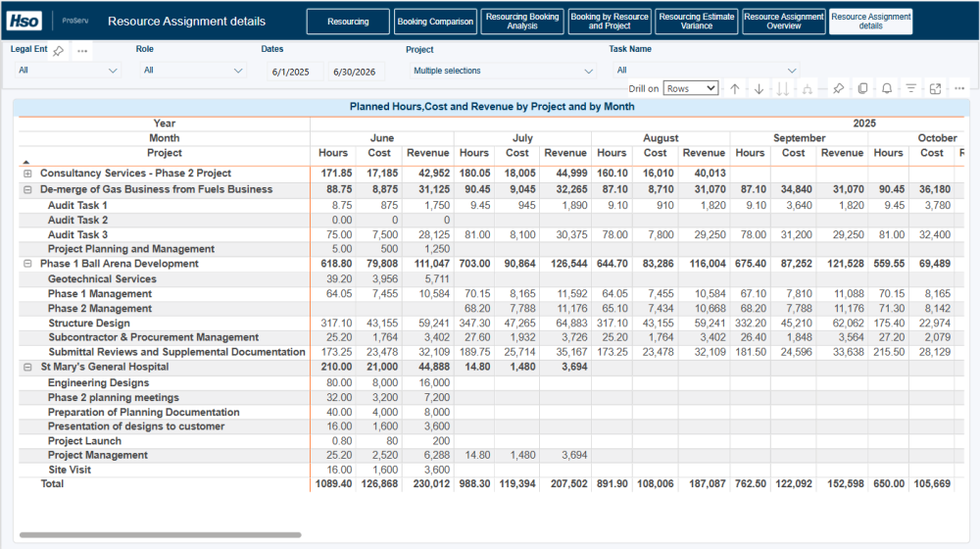
Task: Click the copy visual icon
Action: tap(862, 88)
